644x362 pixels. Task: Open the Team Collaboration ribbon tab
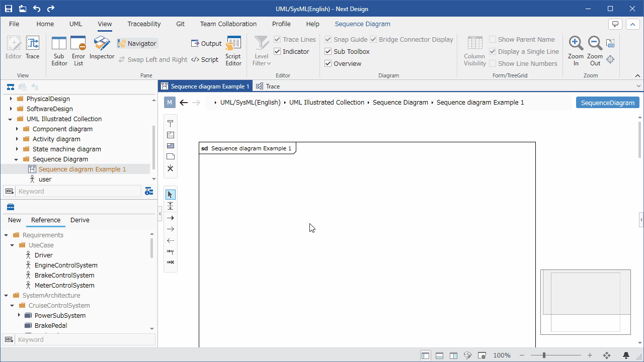tap(228, 24)
